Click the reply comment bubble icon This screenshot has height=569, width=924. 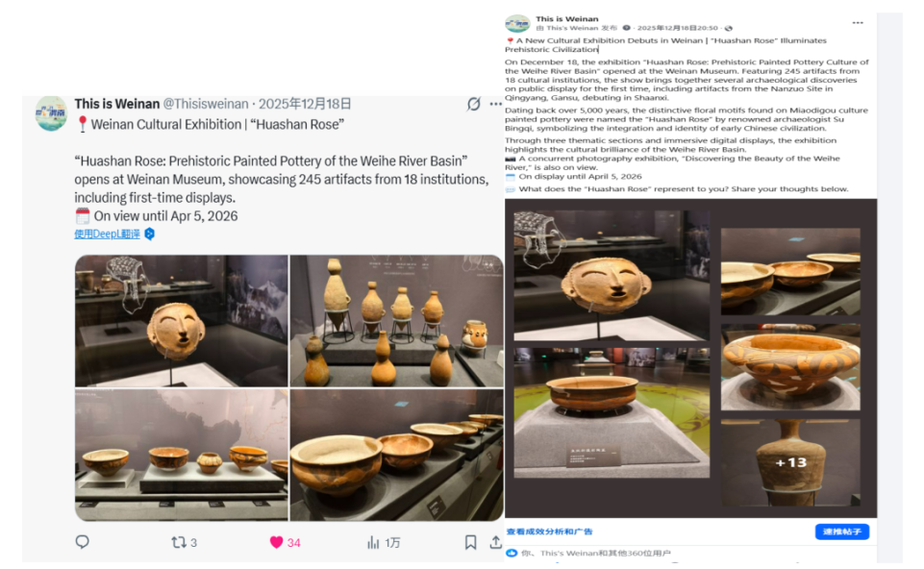pos(83,542)
